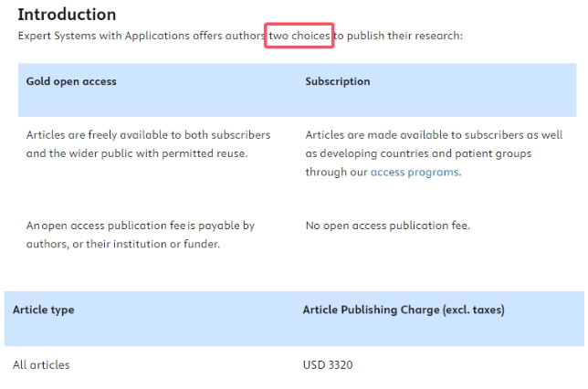The width and height of the screenshot is (588, 389).
Task: Select the Gold open access column header
Action: pyautogui.click(x=71, y=81)
